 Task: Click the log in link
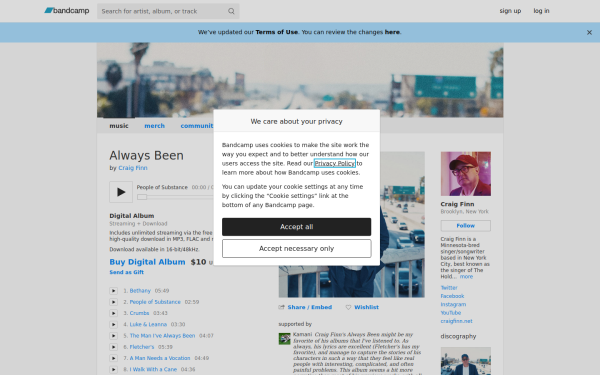coord(541,11)
